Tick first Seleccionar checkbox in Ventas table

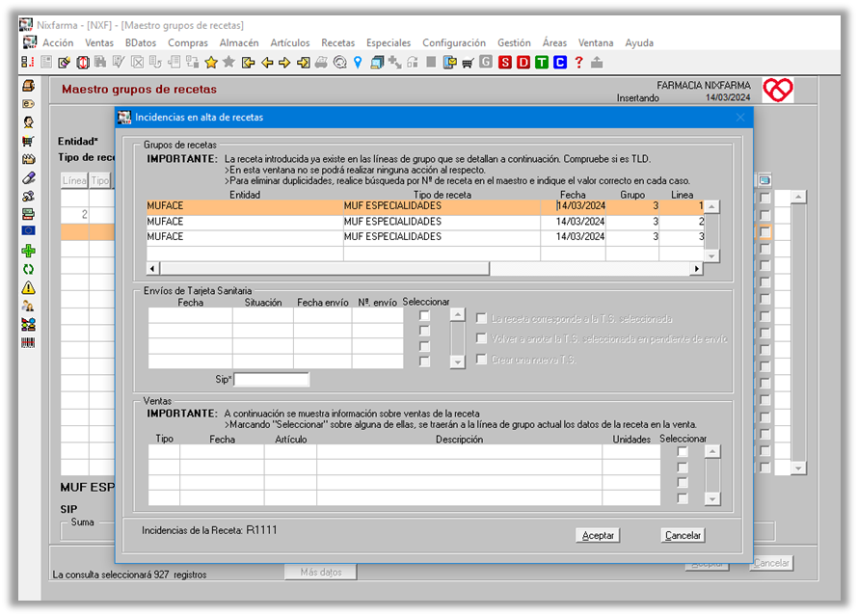click(x=683, y=452)
